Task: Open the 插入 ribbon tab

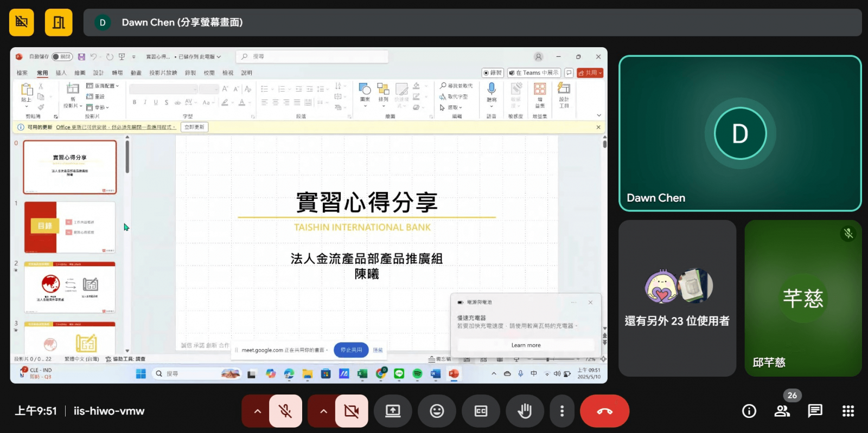Action: [61, 73]
